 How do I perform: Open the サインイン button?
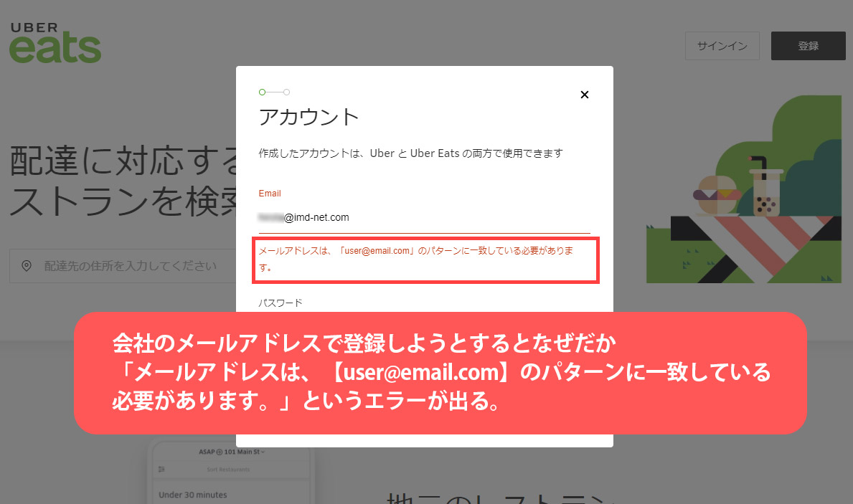pos(722,46)
